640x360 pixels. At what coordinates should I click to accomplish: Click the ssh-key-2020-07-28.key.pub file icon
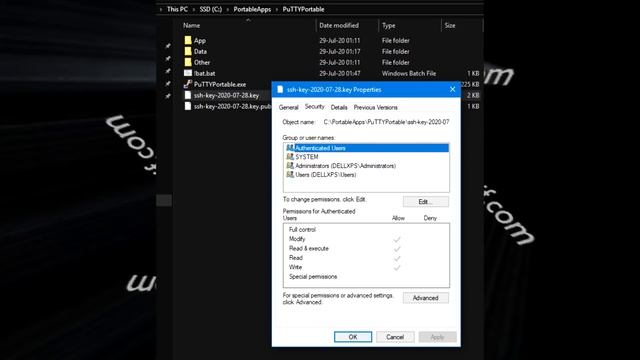tap(188, 106)
